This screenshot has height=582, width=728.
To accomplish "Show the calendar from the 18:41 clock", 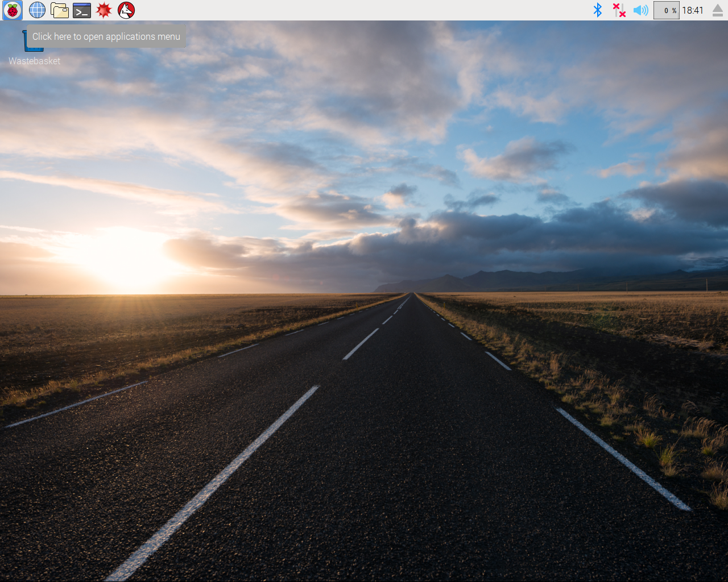I will 692,10.
